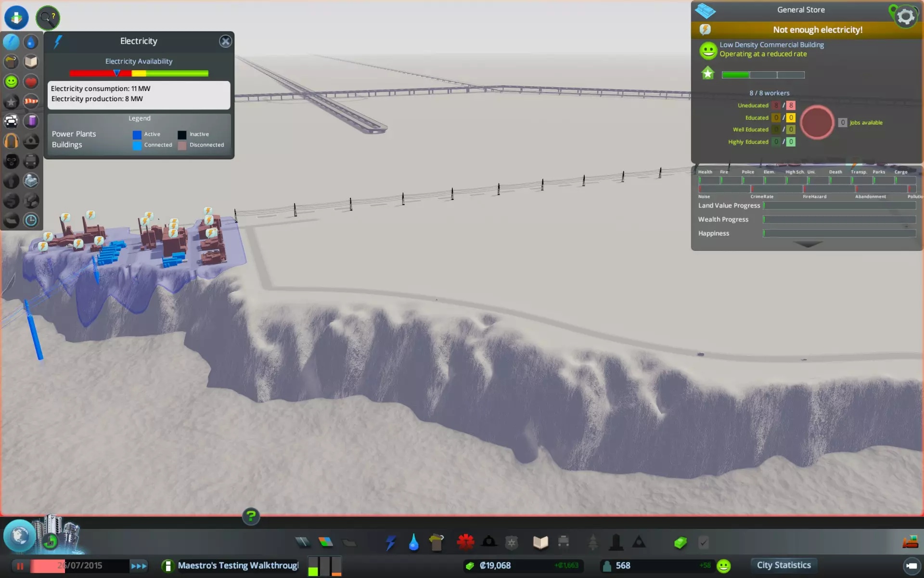This screenshot has height=578, width=924.
Task: Open the Garbage info view
Action: point(11,62)
